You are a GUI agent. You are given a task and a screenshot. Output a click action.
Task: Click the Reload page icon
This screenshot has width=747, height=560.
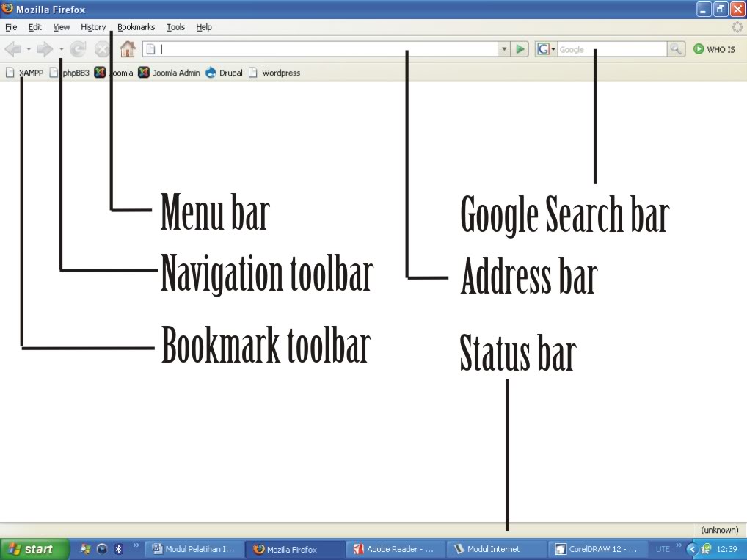78,48
